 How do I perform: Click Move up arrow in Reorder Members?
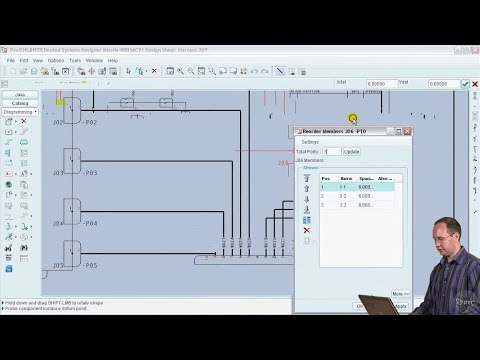tap(307, 189)
